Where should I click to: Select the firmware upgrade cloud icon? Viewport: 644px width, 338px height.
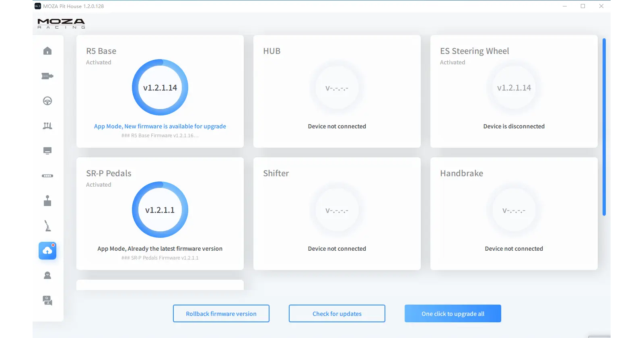click(47, 251)
